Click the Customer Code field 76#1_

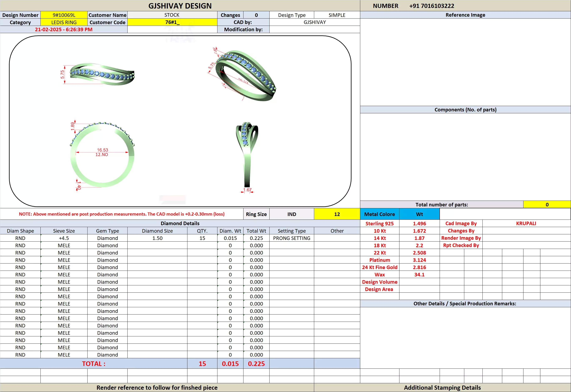tap(172, 22)
